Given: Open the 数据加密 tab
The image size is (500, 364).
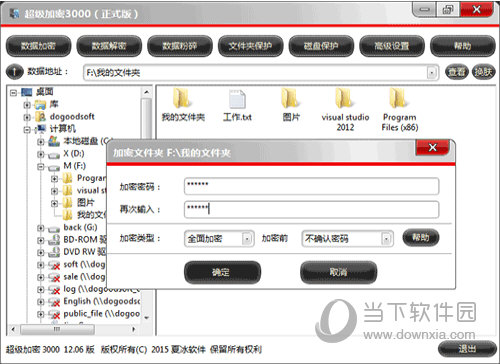Looking at the screenshot, I should tap(38, 46).
